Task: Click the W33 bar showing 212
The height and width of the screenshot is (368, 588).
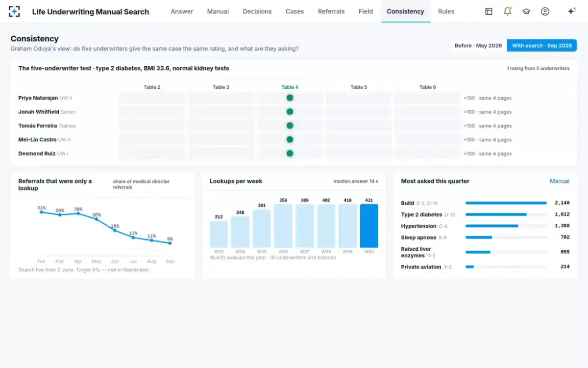Action: pyautogui.click(x=219, y=235)
